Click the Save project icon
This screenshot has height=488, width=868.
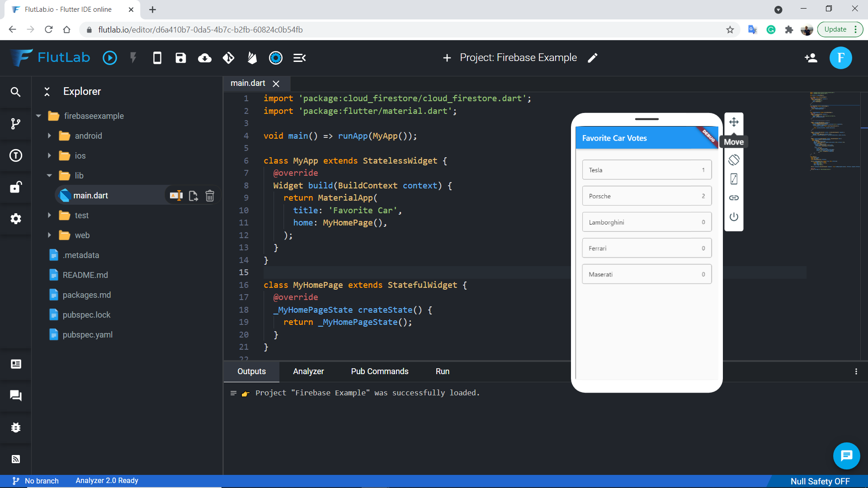180,58
